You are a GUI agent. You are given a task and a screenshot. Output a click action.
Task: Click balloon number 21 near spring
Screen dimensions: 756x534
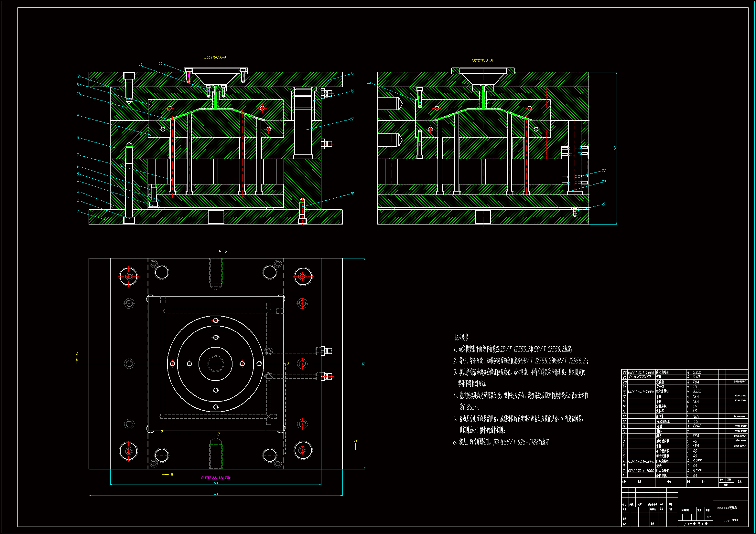click(x=604, y=171)
